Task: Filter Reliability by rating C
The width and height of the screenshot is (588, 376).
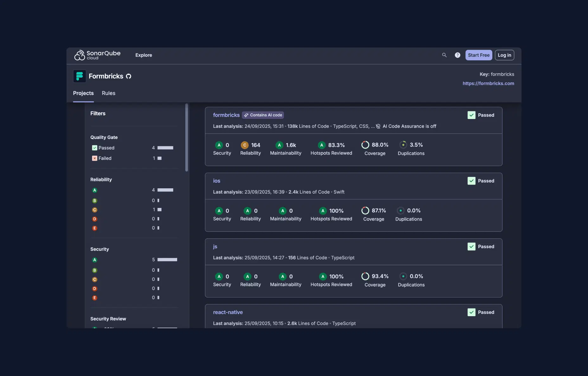Action: click(94, 210)
